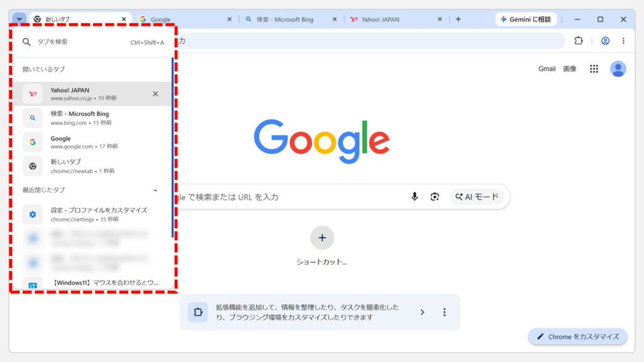Close Yahoo! JAPAN from the open tabs list

point(155,94)
